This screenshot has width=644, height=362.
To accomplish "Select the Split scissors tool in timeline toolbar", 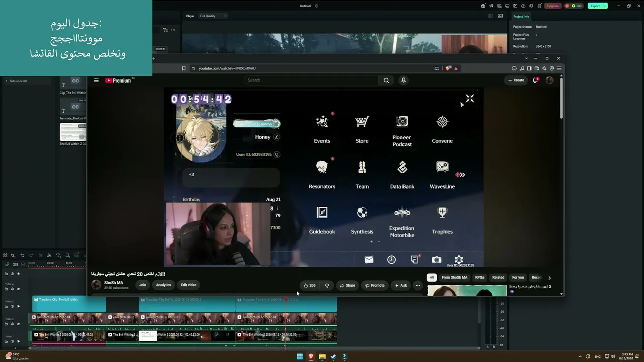I will pos(49,255).
